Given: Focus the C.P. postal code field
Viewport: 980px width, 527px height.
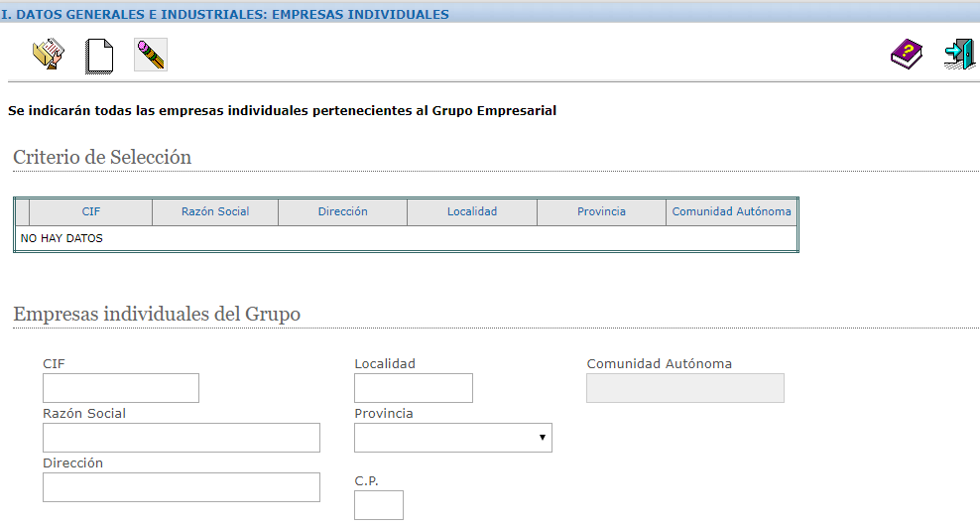Looking at the screenshot, I should (x=379, y=505).
